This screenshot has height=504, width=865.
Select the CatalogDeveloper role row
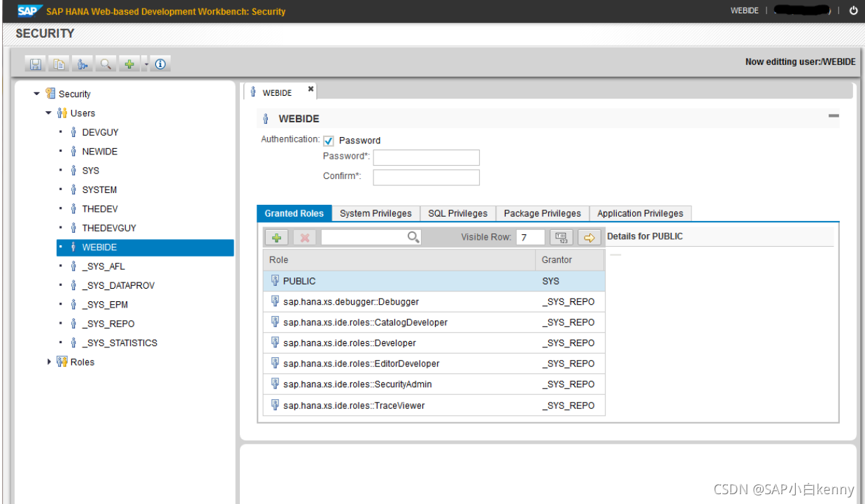tap(434, 322)
